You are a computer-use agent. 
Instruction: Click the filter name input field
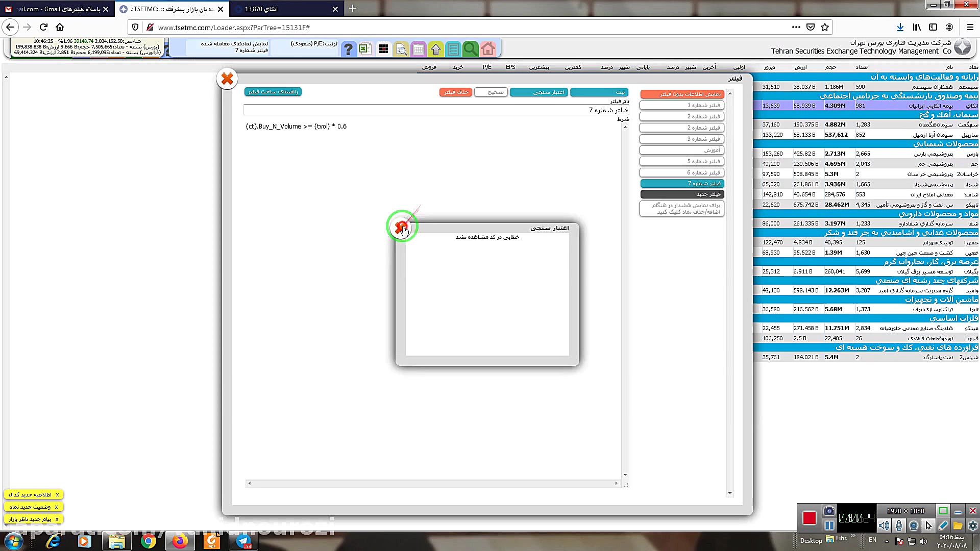tap(436, 110)
